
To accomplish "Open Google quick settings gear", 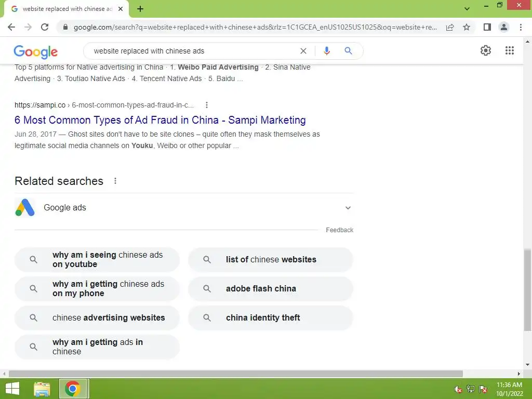I will pyautogui.click(x=486, y=50).
